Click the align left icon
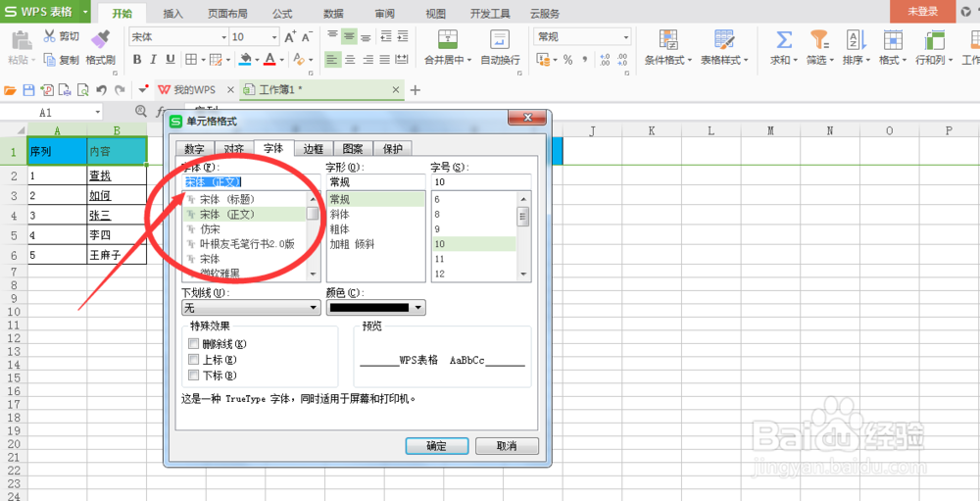 [x=332, y=60]
